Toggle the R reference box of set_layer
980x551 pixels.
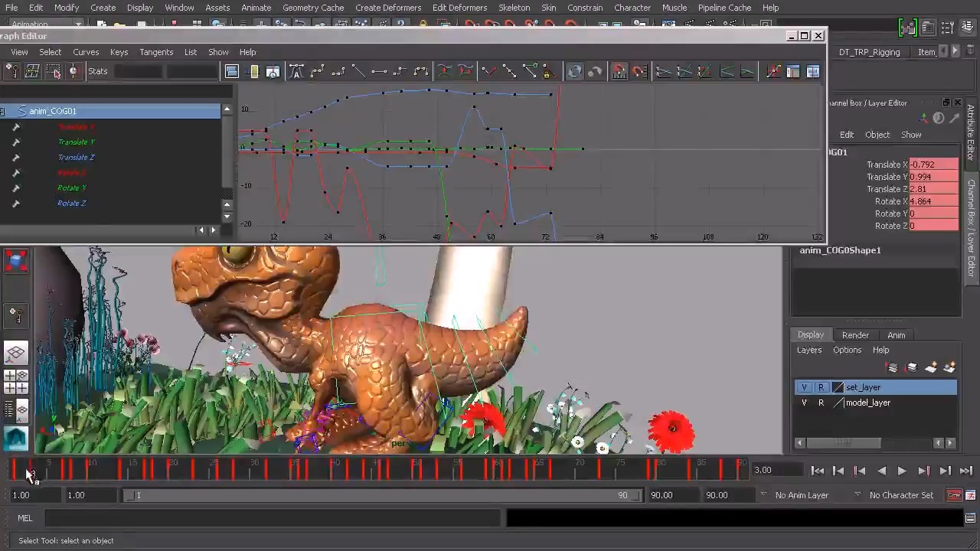click(x=821, y=387)
